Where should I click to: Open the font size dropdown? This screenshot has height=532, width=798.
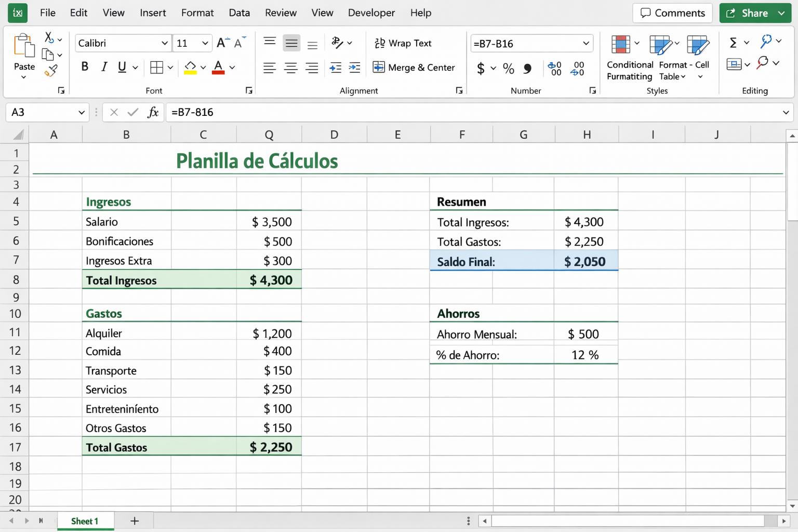(205, 43)
